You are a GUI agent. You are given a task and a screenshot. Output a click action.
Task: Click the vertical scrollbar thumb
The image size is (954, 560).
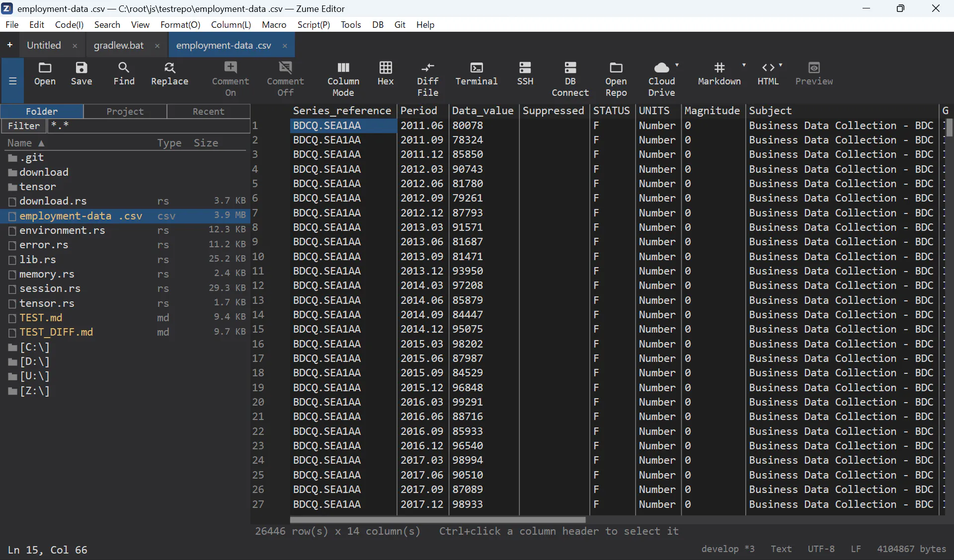tap(949, 128)
